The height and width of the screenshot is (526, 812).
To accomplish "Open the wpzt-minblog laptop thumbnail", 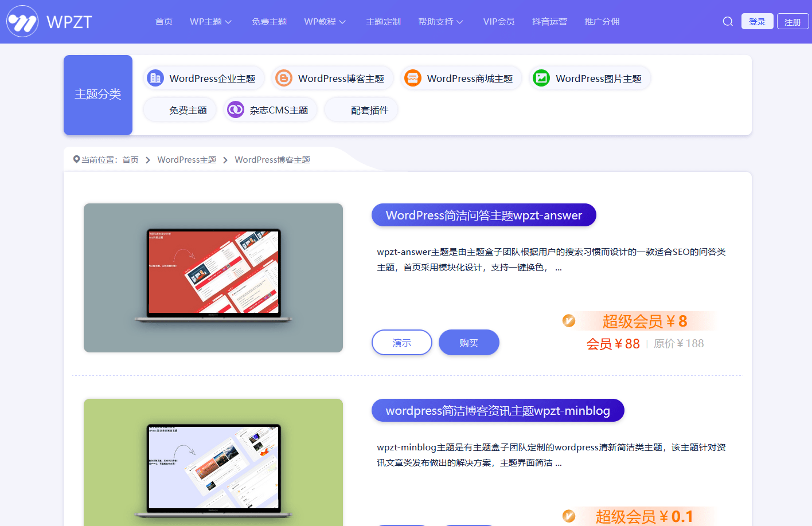I will [x=213, y=462].
